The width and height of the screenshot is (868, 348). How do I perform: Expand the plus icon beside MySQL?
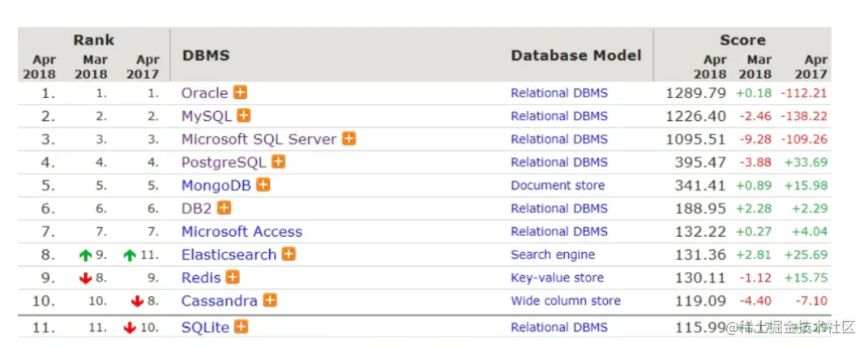click(244, 115)
